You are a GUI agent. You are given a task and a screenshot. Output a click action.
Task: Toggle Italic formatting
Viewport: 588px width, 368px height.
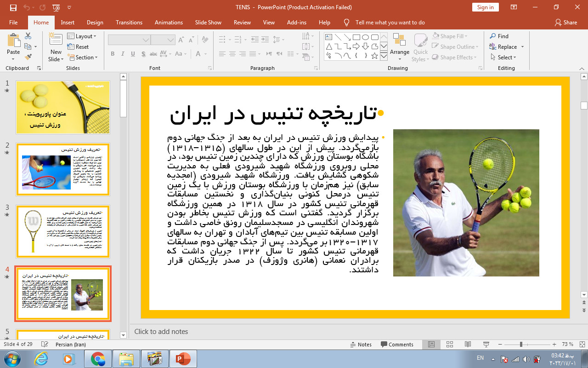[x=123, y=54]
